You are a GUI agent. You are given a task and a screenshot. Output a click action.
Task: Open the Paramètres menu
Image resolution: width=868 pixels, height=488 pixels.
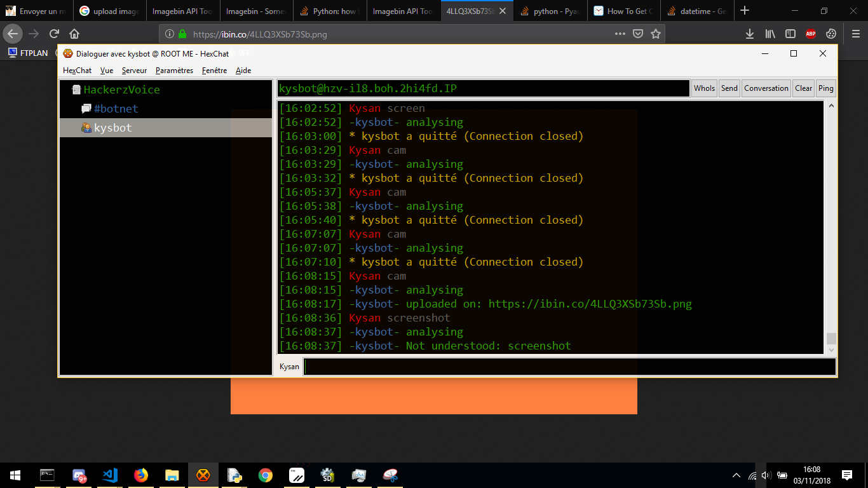pyautogui.click(x=174, y=71)
